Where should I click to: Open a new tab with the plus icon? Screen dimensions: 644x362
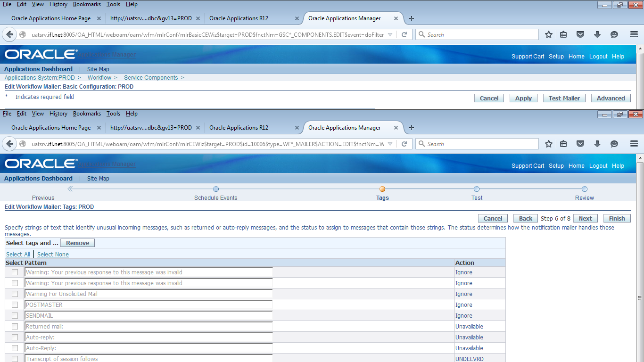411,127
